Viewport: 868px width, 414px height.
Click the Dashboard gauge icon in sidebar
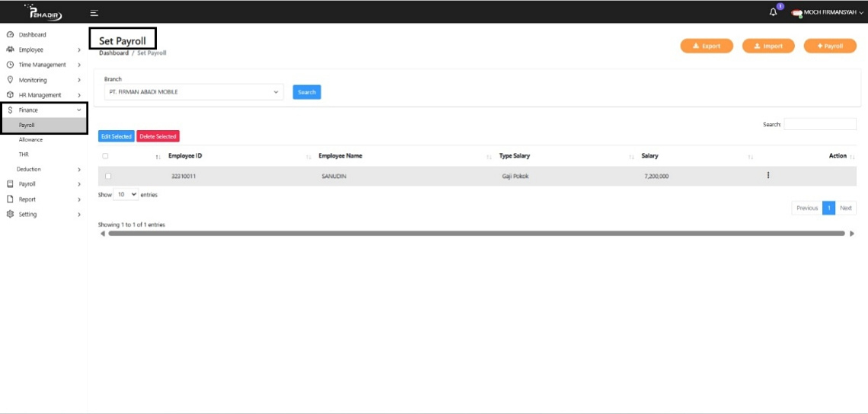pyautogui.click(x=10, y=35)
